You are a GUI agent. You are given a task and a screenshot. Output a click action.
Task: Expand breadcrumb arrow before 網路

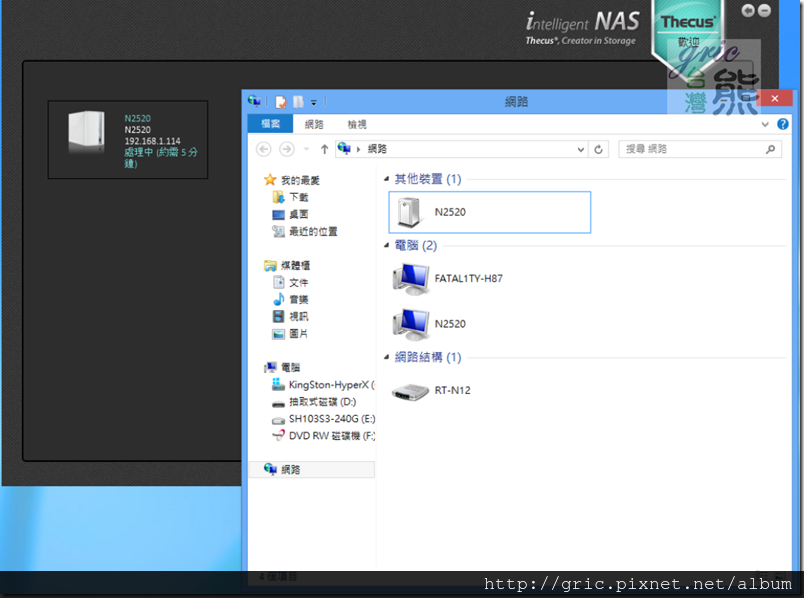click(358, 149)
